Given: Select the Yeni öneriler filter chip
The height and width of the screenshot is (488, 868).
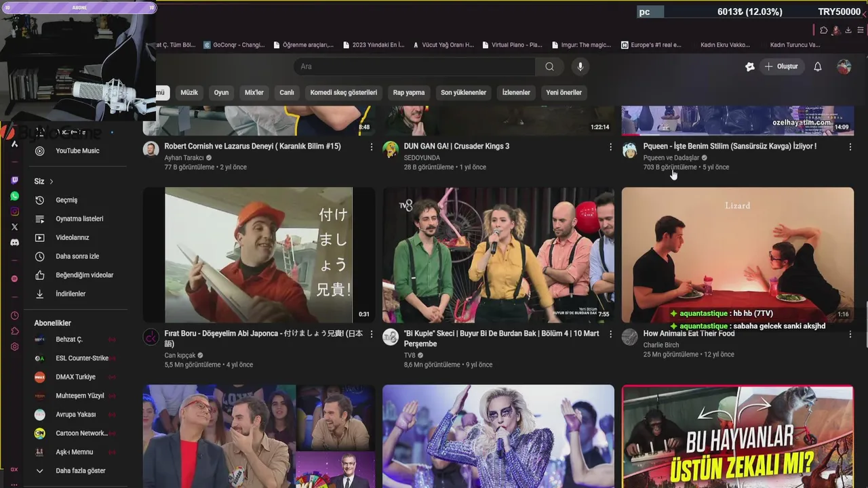Looking at the screenshot, I should coord(564,92).
